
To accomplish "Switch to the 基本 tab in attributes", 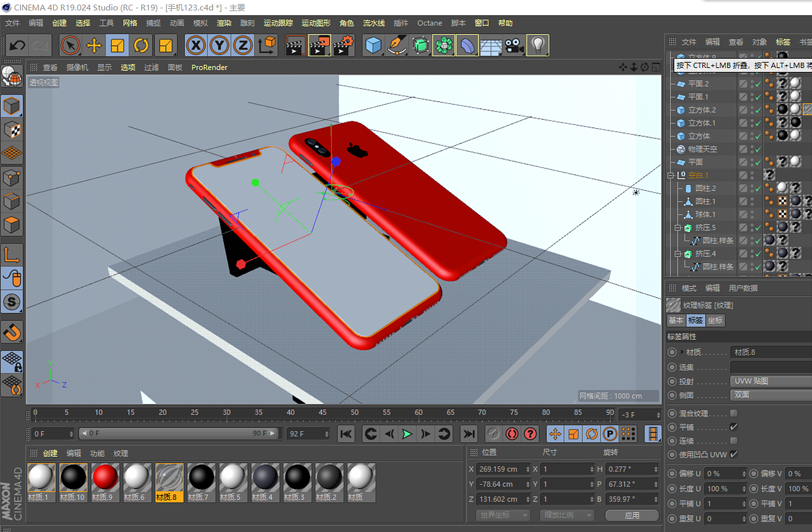I will tap(676, 321).
